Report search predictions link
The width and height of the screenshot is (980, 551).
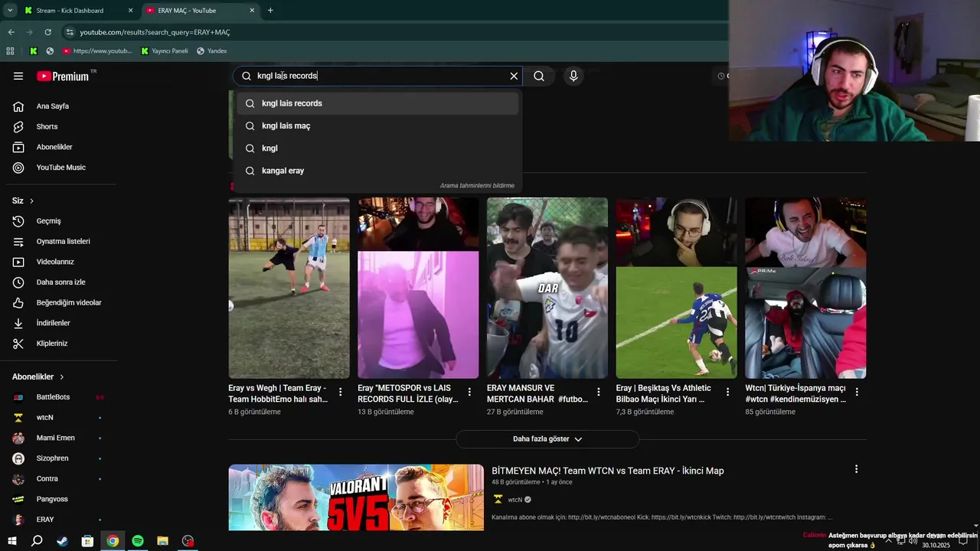tap(477, 185)
